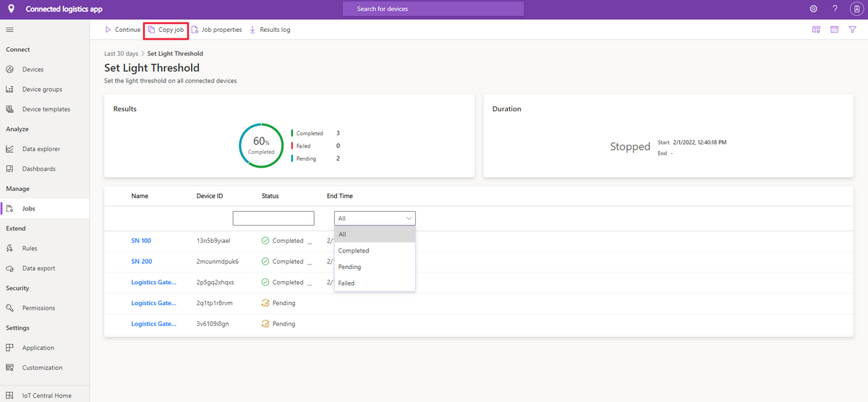Click the Results log download icon
The height and width of the screenshot is (402, 868).
(x=252, y=30)
